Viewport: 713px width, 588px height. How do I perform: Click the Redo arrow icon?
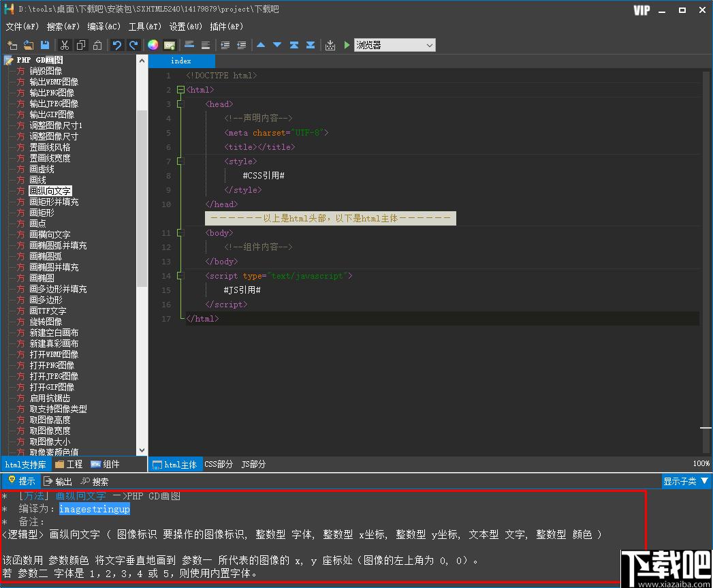coord(133,45)
